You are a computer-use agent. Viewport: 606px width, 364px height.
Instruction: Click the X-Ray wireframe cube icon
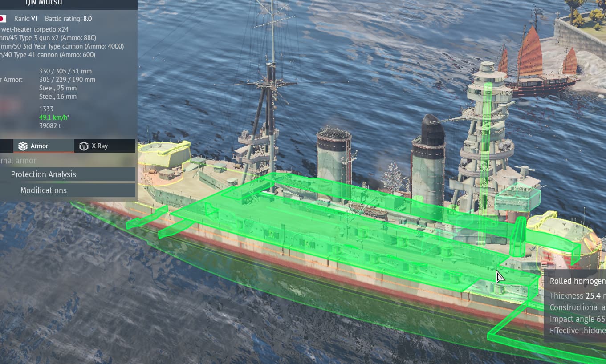click(84, 146)
